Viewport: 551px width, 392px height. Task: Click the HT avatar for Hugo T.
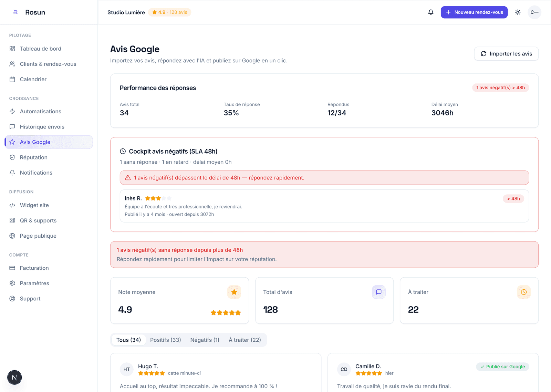coord(127,369)
